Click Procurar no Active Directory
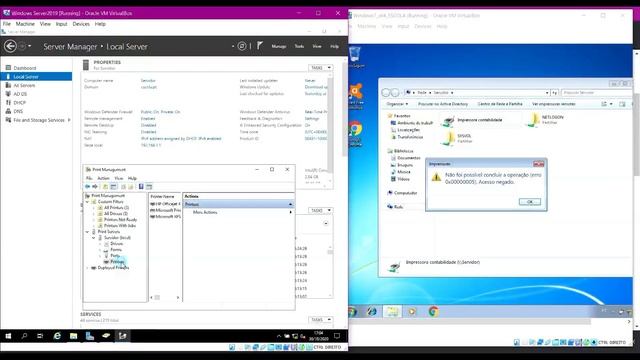This screenshot has width=640, height=360. (443, 104)
